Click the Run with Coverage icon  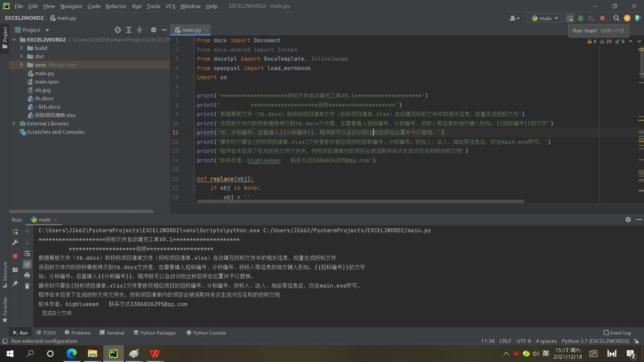pyautogui.click(x=592, y=18)
